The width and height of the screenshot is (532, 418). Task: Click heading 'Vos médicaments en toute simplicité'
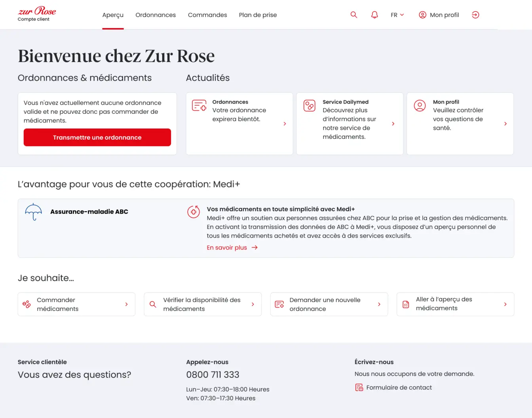281,209
